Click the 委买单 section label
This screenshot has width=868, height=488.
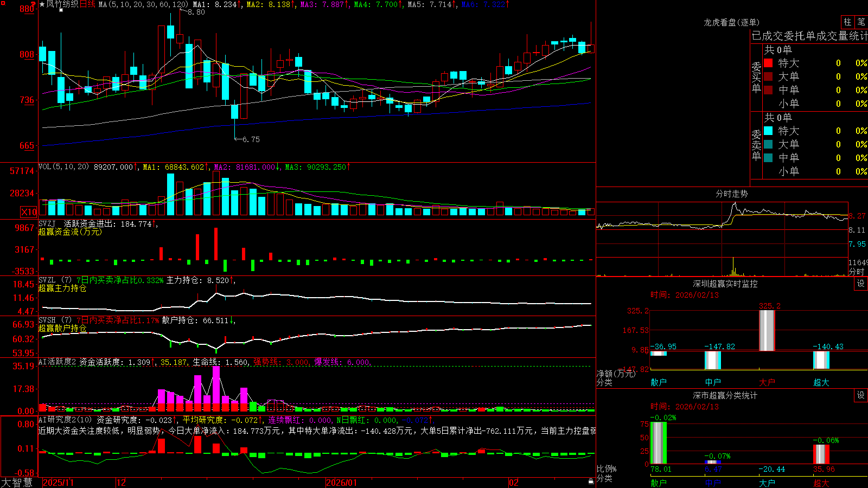pyautogui.click(x=756, y=77)
